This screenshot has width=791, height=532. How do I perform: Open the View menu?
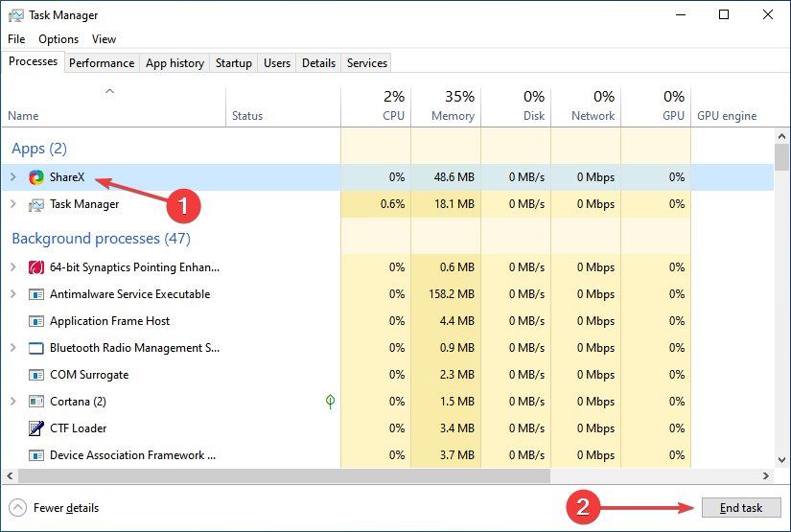click(x=104, y=39)
